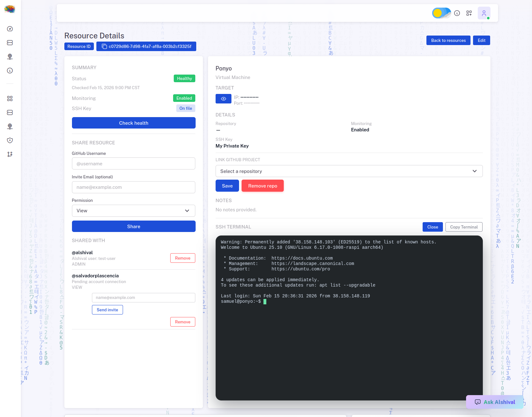Screen dimensions: 532x417
Task: Open the dashboard gauge icon in sidebar
Action: (10, 29)
